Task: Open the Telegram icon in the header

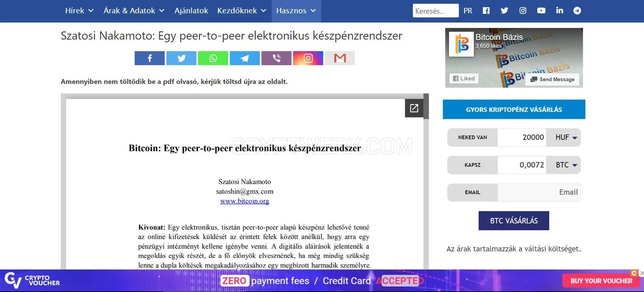Action: pyautogui.click(x=577, y=11)
